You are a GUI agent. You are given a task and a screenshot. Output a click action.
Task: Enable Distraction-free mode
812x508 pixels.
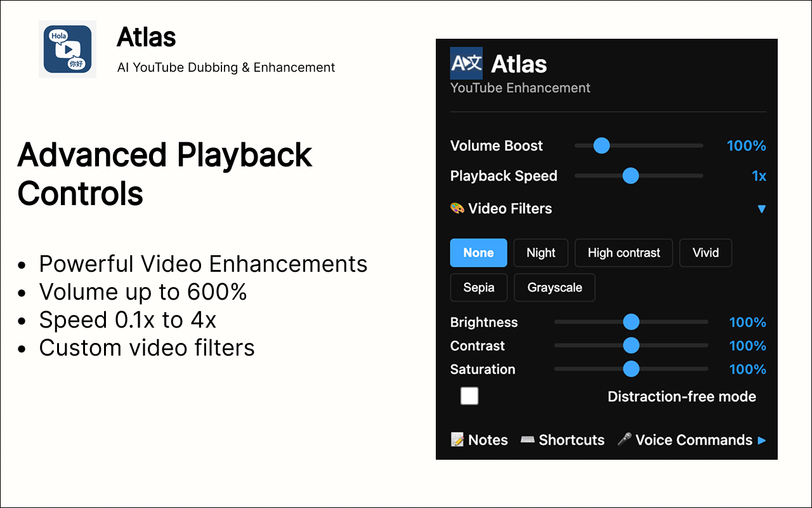pos(469,396)
